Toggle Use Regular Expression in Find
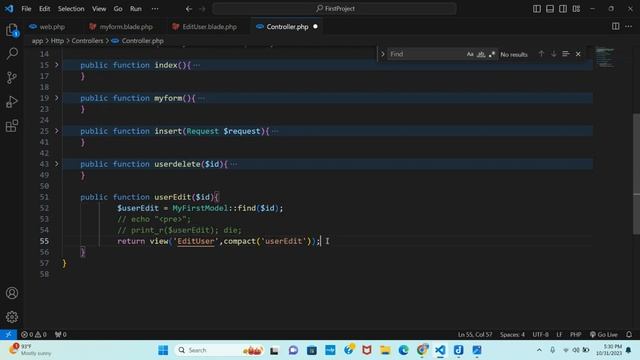Screen dimensions: 640x360 (x=492, y=54)
